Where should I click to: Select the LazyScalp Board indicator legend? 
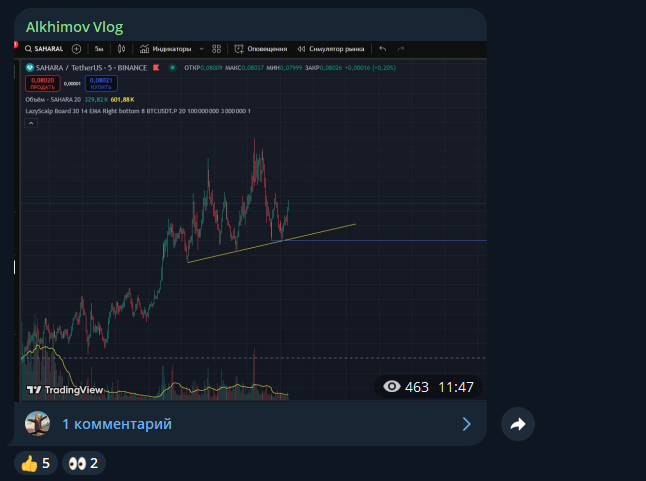pyautogui.click(x=138, y=111)
